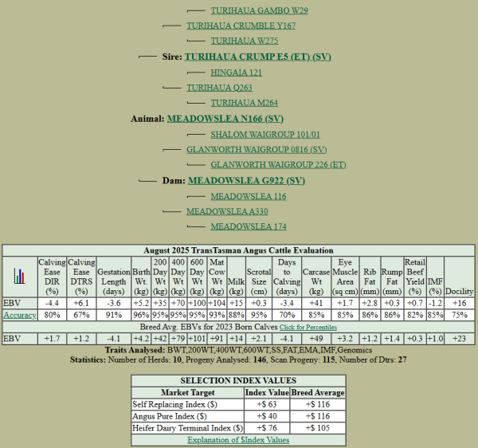The width and height of the screenshot is (478, 448).
Task: Select the Retail Beef Yield (%) header
Action: (415, 277)
